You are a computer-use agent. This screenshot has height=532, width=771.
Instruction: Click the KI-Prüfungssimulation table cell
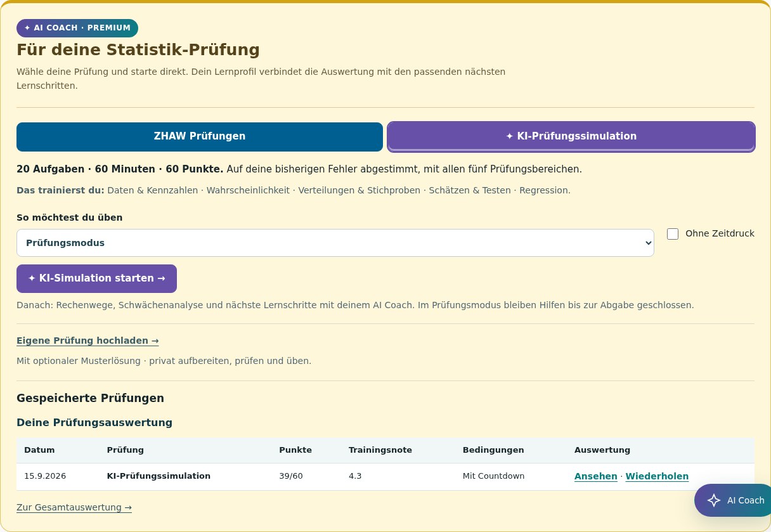pos(159,476)
